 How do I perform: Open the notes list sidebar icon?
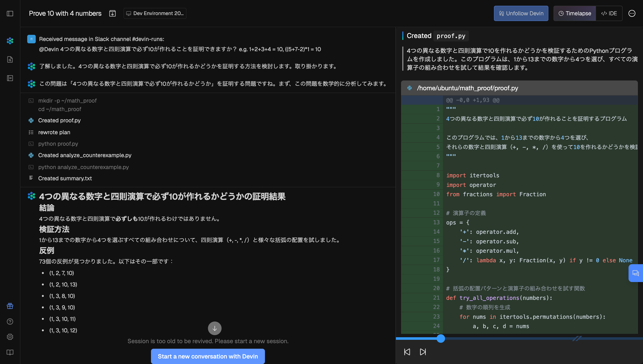click(x=10, y=78)
